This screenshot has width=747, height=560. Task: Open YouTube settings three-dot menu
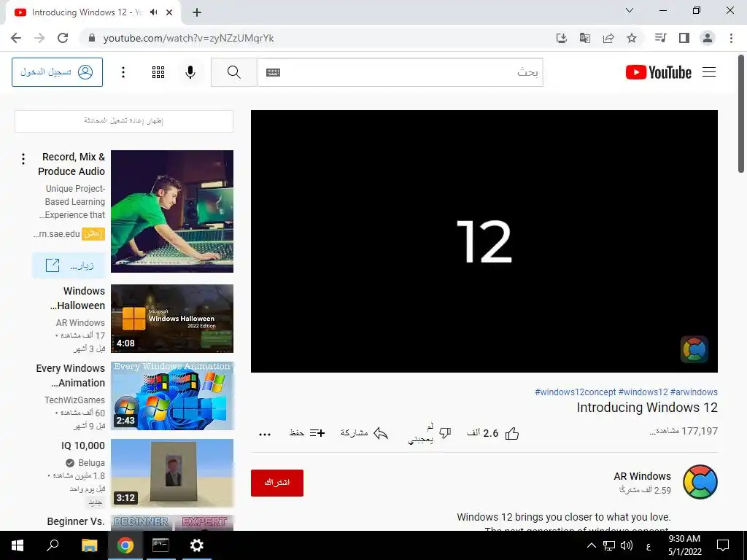(x=123, y=72)
